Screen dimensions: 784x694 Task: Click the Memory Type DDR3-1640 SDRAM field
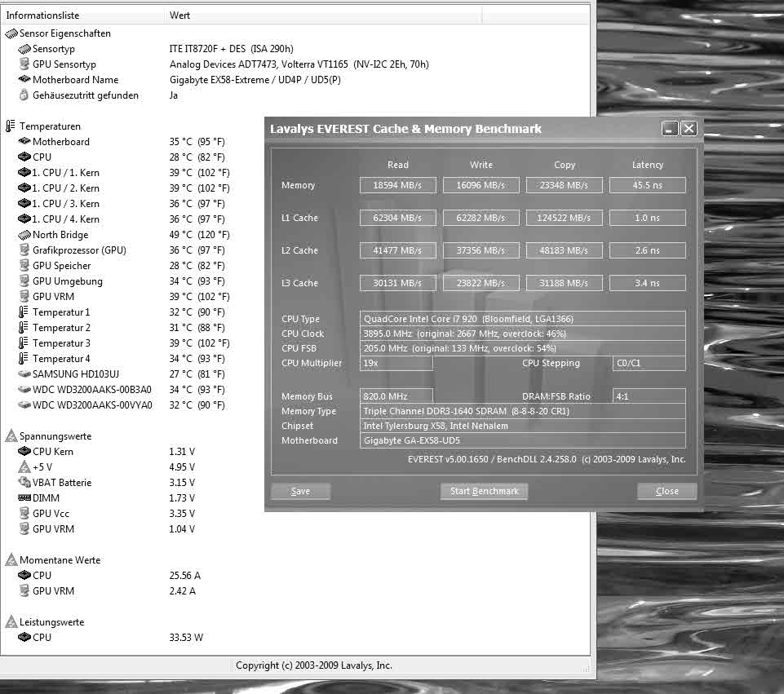[522, 411]
